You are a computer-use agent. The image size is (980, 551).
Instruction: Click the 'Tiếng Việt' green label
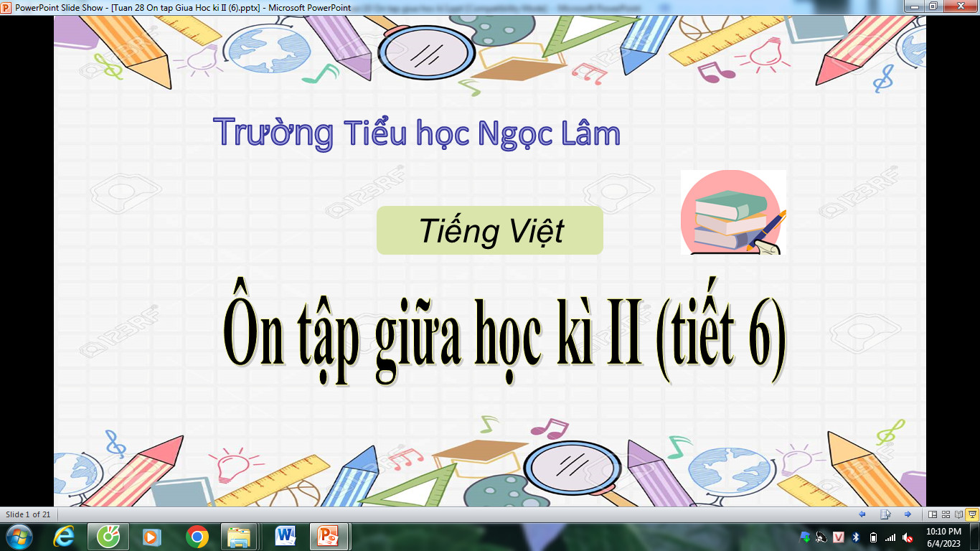click(490, 230)
